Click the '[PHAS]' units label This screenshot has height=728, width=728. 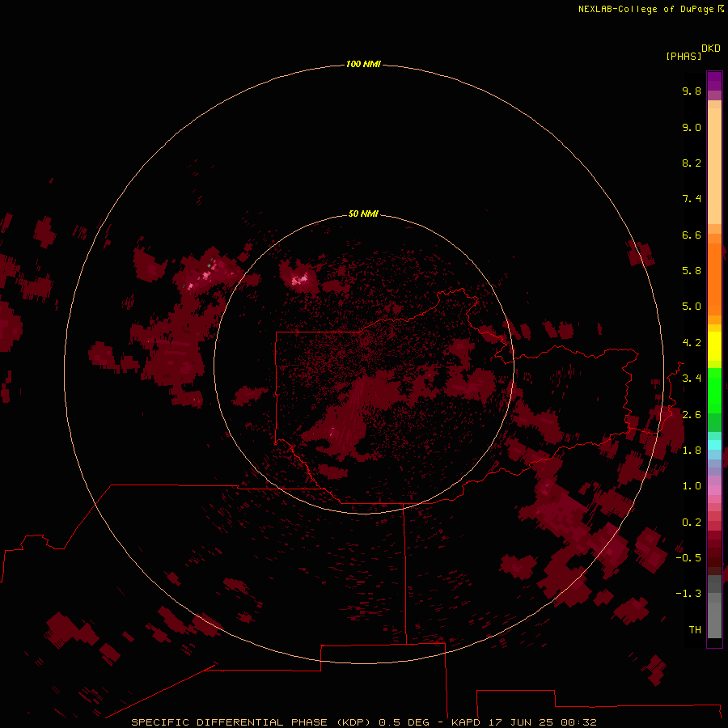684,56
